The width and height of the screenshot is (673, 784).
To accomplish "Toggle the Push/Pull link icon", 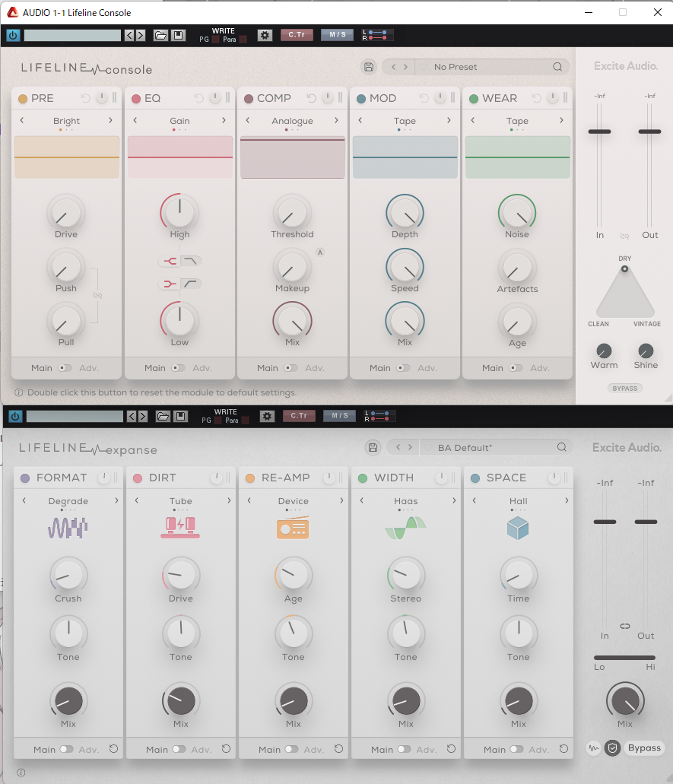I will [x=97, y=296].
